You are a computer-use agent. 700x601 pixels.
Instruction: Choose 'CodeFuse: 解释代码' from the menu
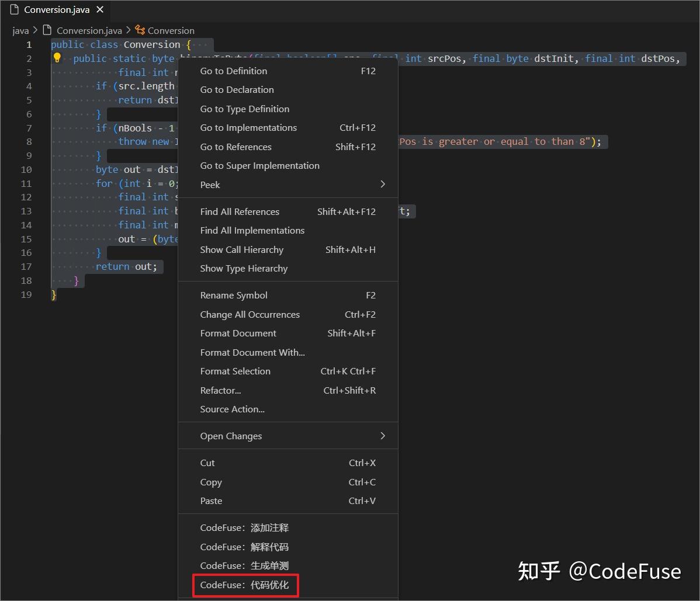click(x=243, y=547)
